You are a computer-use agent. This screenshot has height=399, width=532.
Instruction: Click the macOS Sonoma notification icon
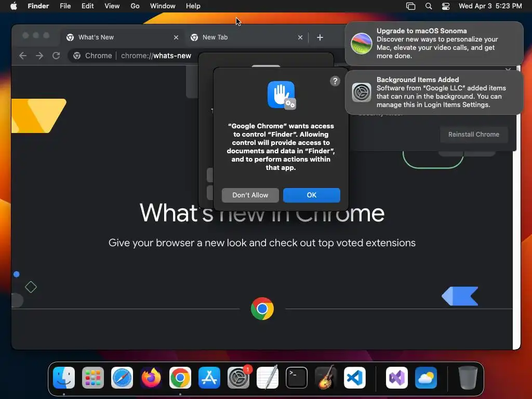tap(362, 44)
